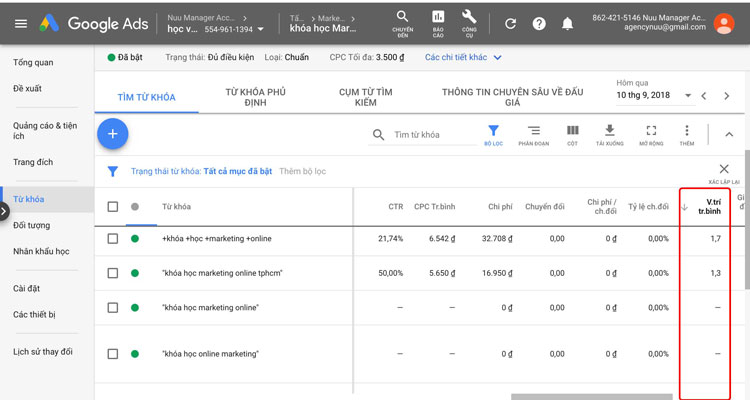Tick the select-all checkbox in table header
750x400 pixels.
[x=112, y=207]
